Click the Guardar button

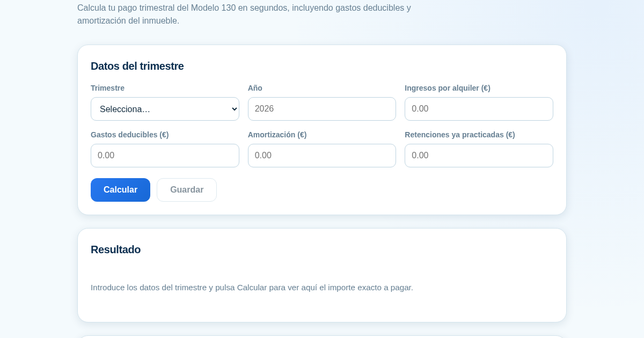187,190
